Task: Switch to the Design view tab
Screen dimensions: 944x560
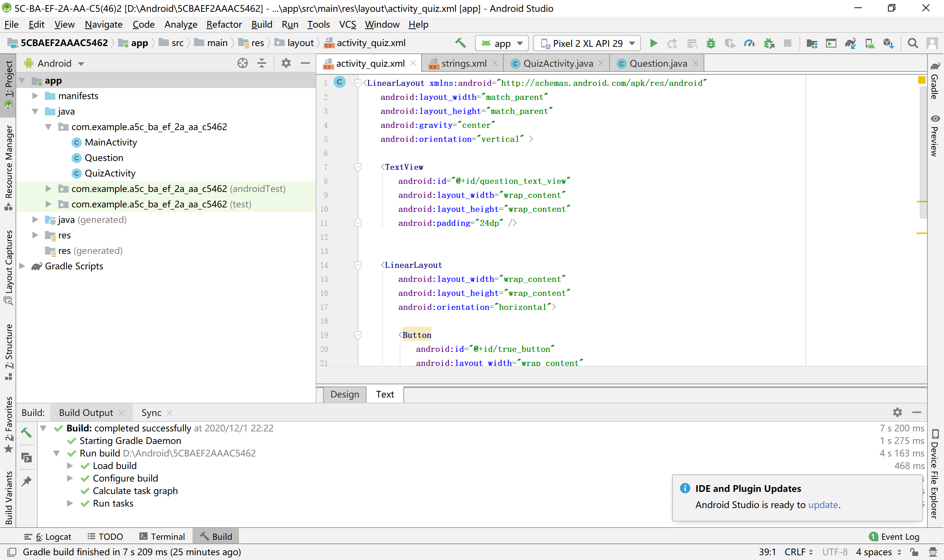Action: [x=344, y=394]
